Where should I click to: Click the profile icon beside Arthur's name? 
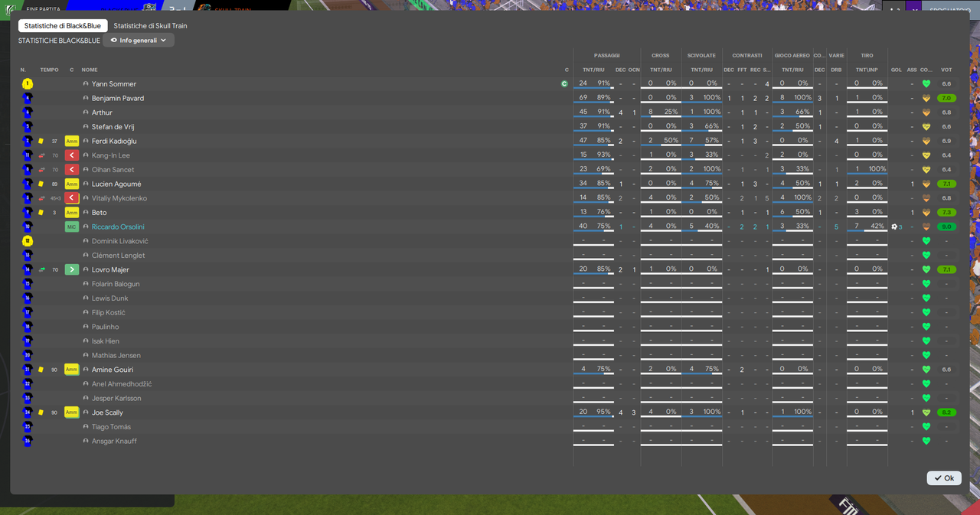point(86,112)
